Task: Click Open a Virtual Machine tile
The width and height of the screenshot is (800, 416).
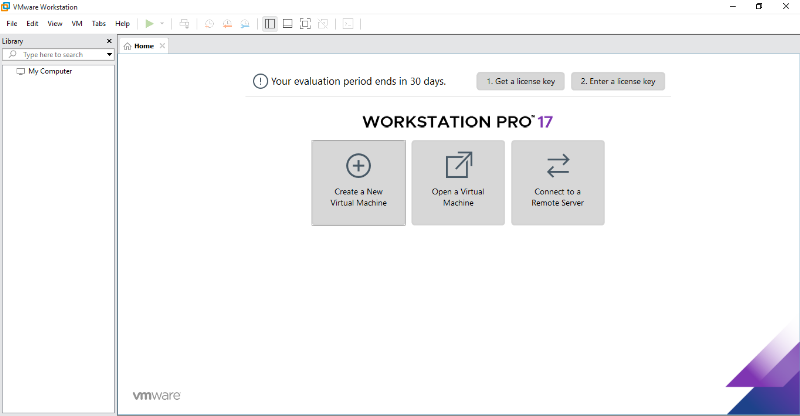Action: click(458, 183)
